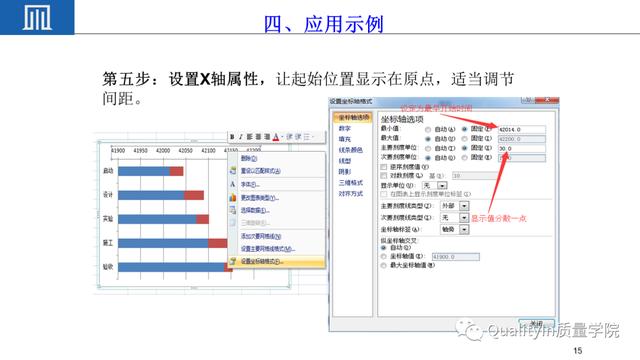Click the select data icon
Screen dimensions: 640x360
[x=233, y=210]
